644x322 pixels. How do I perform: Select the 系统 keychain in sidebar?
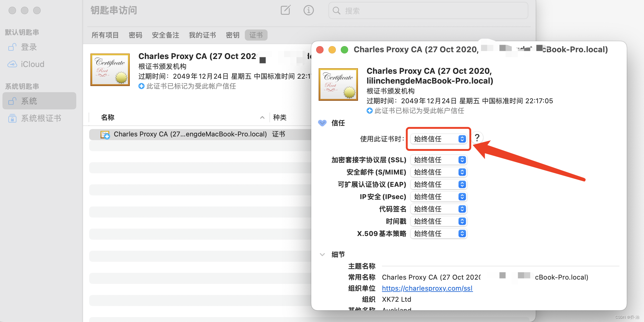39,101
